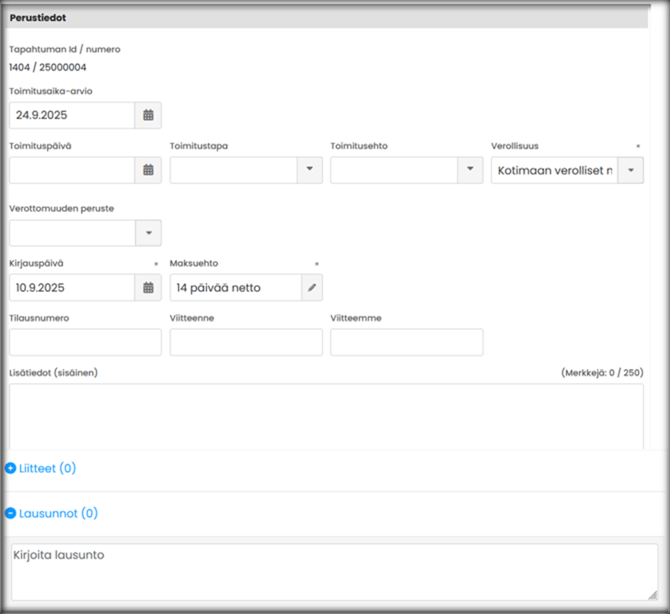670x614 pixels.
Task: Open the Toimitusehto dropdown arrow
Action: click(x=470, y=171)
